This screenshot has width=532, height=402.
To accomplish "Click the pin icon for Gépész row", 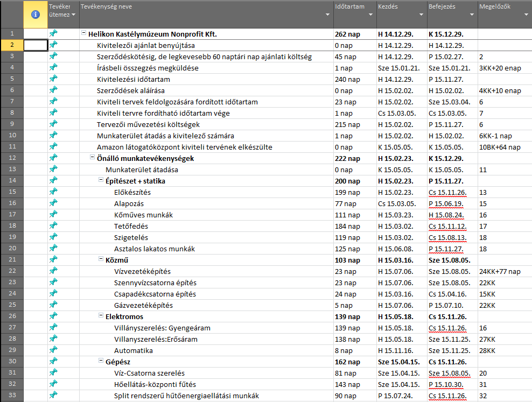I will click(x=53, y=361).
